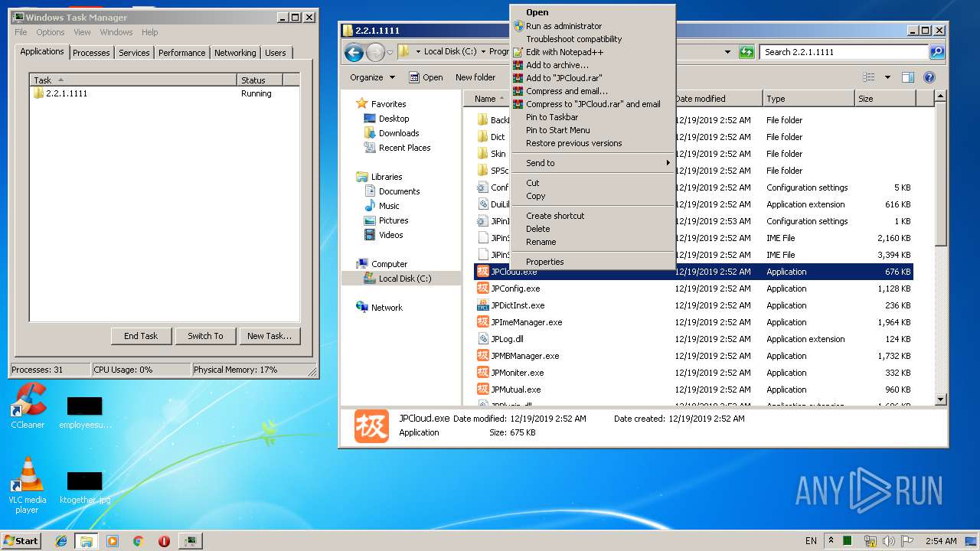
Task: Click New Task... button
Action: click(x=269, y=336)
